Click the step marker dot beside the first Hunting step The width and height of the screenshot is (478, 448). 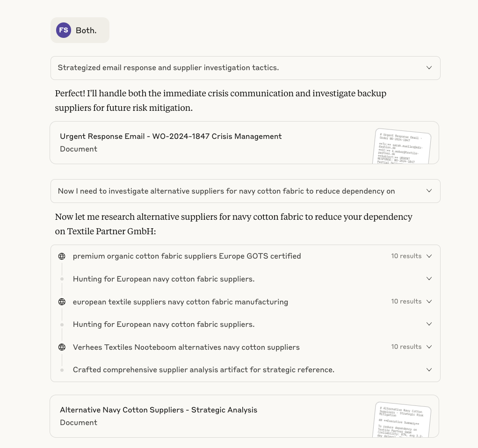coord(62,279)
